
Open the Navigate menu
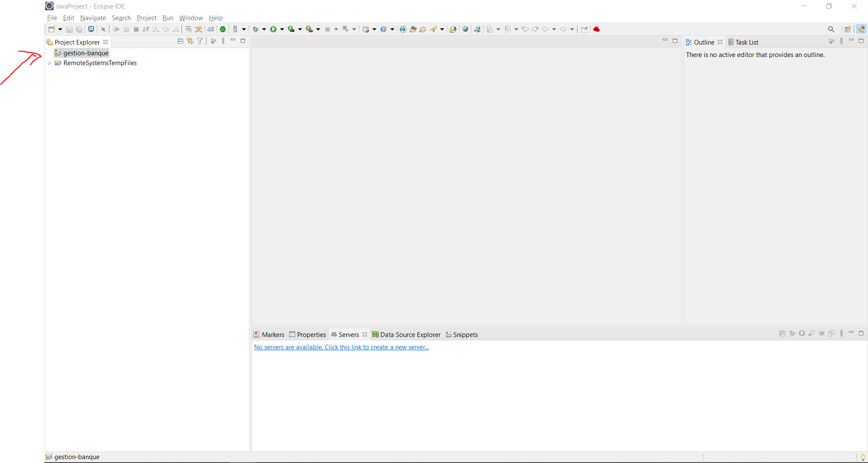93,18
